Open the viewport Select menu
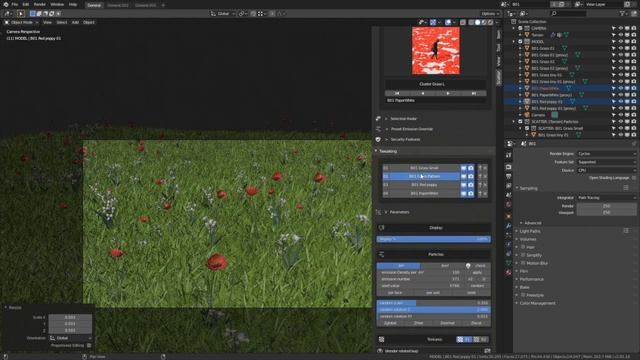This screenshot has height=360, width=640. pos(62,22)
